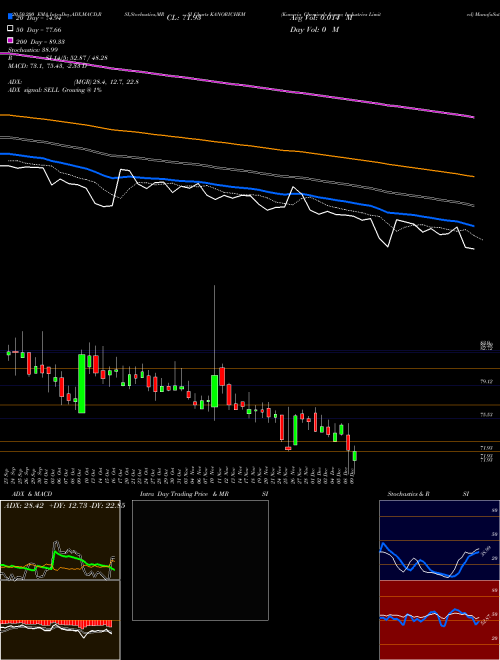The width and height of the screenshot is (500, 660).
Task: Open the empty Intra Day Trading Price panel
Action: point(200,560)
